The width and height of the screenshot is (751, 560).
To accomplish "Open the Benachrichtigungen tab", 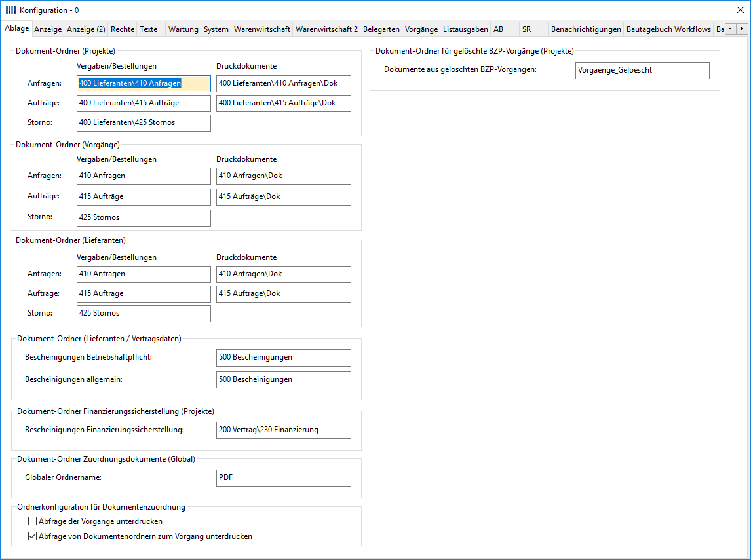I will click(x=587, y=29).
